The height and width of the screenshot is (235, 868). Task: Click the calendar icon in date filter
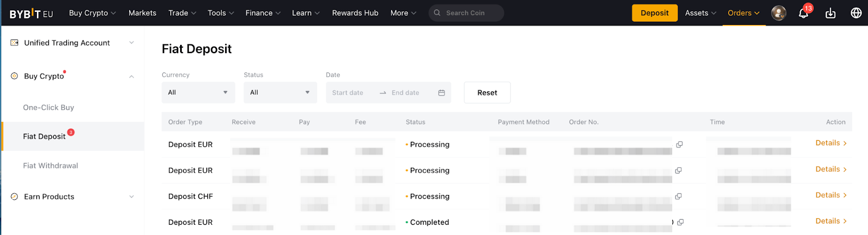442,93
